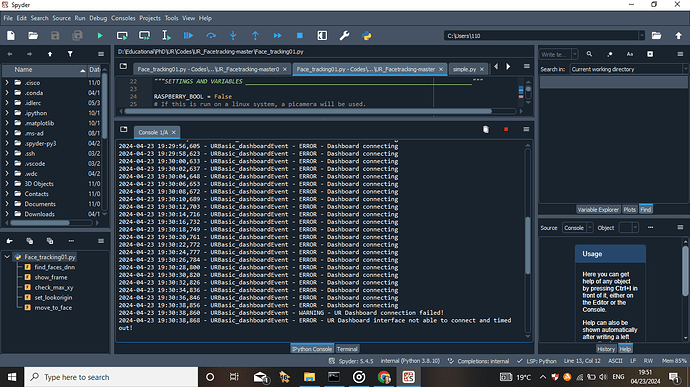The width and height of the screenshot is (690, 387).
Task: Open the Task View taskbar icon
Action: point(234,377)
